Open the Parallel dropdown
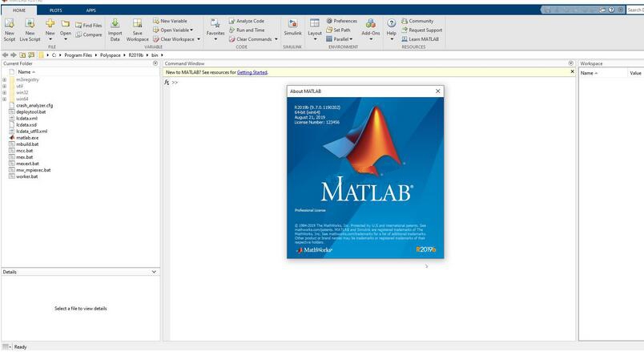Viewport: 644px width, 352px height. [x=340, y=39]
